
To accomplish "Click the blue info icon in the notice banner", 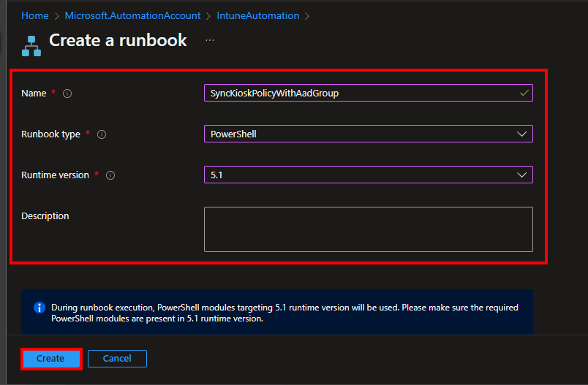I will point(40,308).
